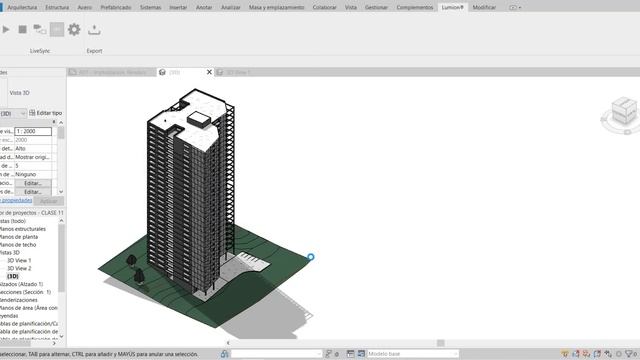Screen dimensions: 640x360
Task: Click the design options icon in status bar
Action: click(350, 354)
